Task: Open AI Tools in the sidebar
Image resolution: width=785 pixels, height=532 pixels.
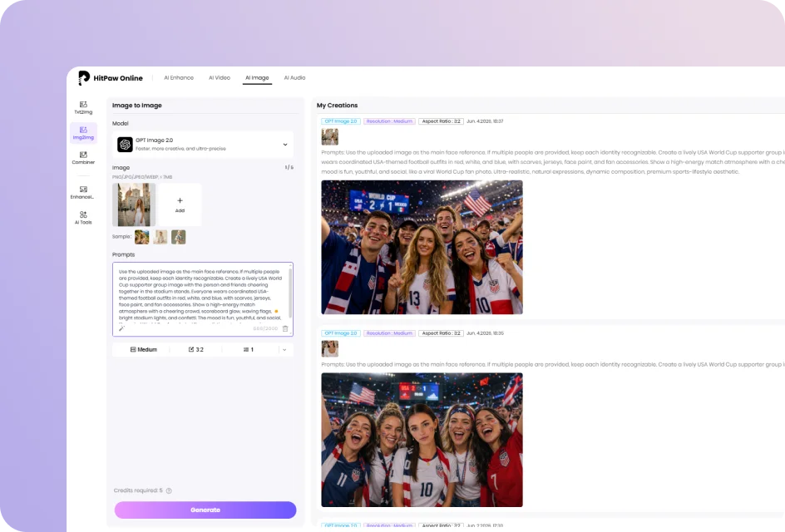Action: pos(83,218)
